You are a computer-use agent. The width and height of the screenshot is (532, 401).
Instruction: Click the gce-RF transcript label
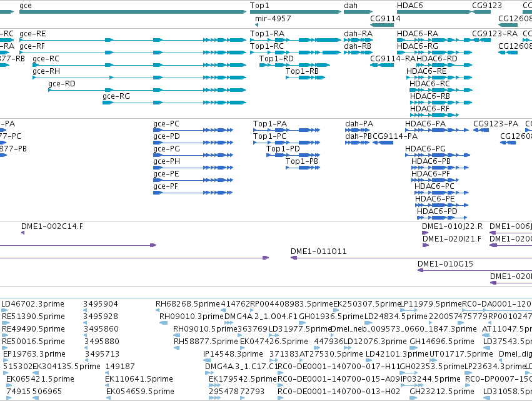[32, 46]
